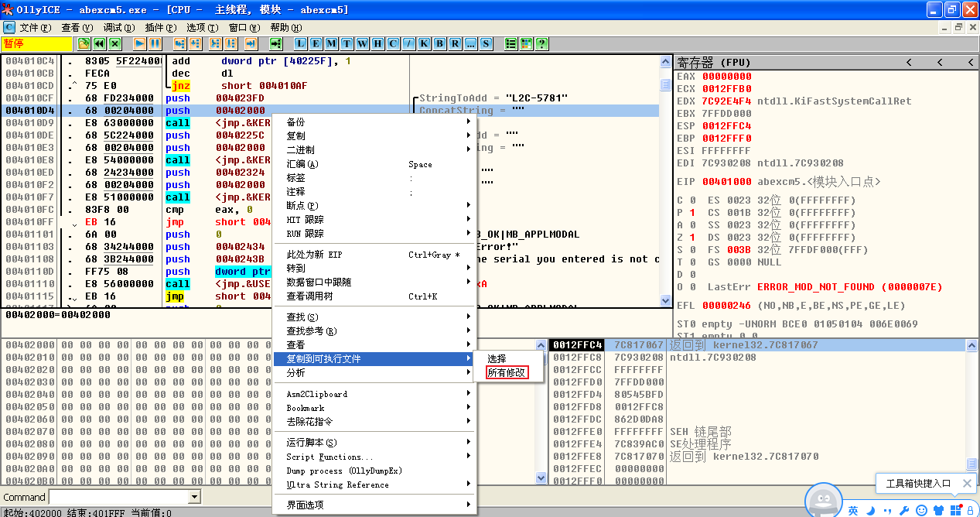Click the Trace into toolbar icon
Image resolution: width=980 pixels, height=517 pixels.
click(214, 43)
